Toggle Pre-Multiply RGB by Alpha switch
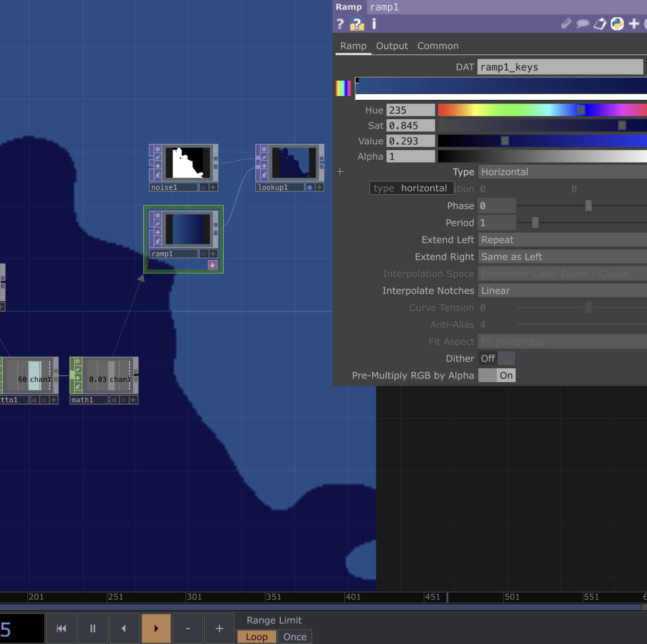 point(497,376)
